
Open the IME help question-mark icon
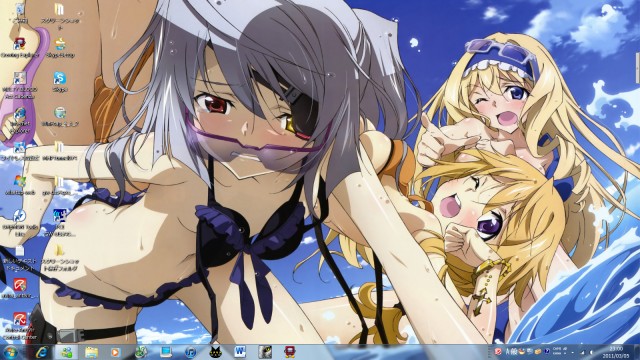(x=547, y=351)
